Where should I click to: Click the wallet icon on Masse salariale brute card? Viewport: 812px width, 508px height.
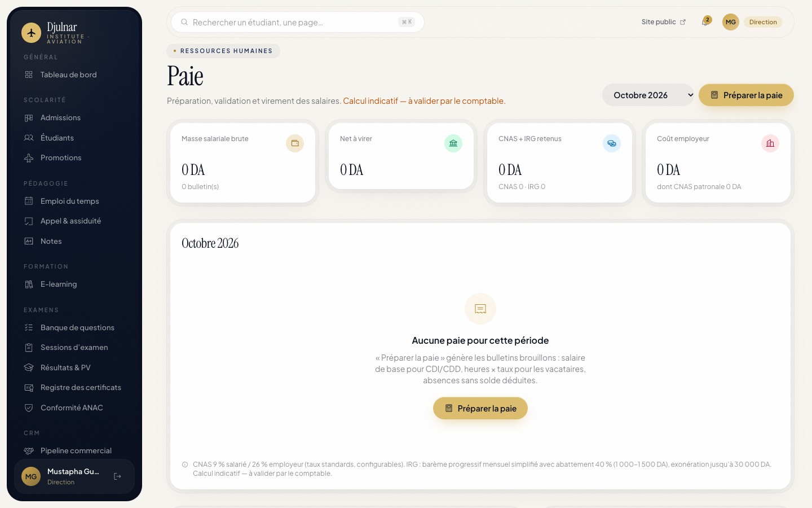pos(295,143)
